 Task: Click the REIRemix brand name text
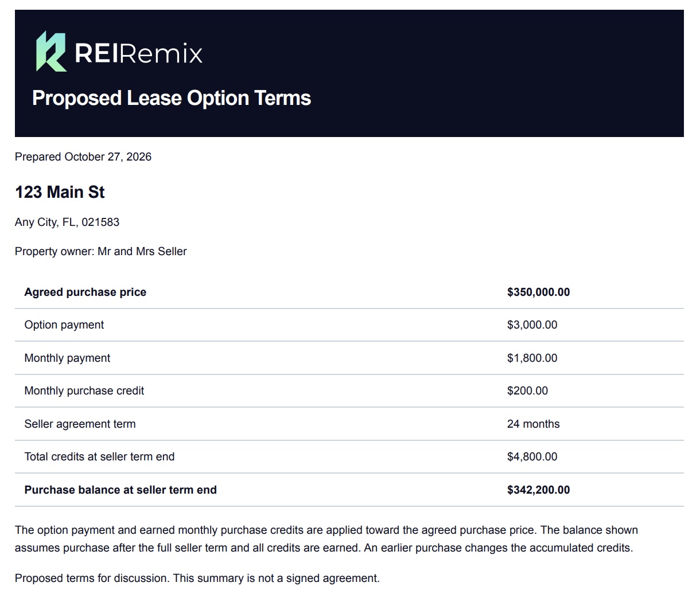139,53
